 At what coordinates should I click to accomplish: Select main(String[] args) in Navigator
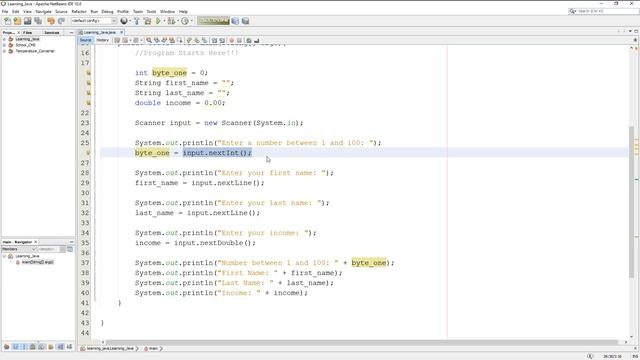[x=37, y=262]
